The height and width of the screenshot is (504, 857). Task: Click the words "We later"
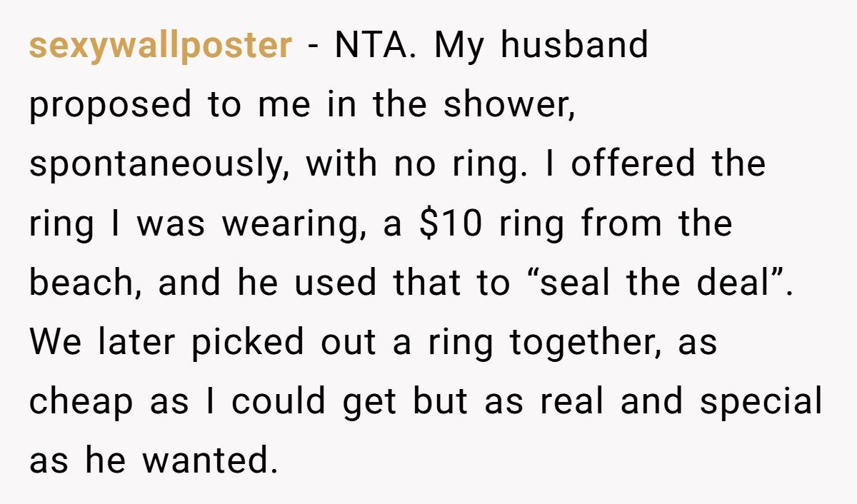(x=102, y=343)
